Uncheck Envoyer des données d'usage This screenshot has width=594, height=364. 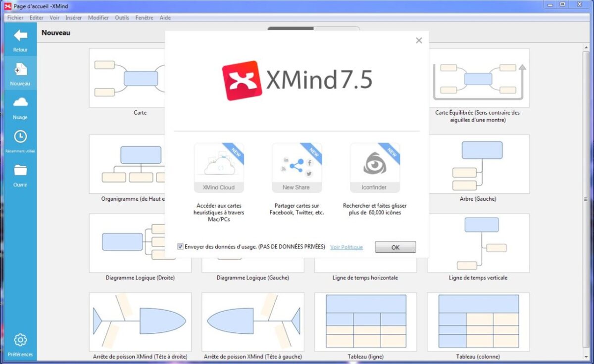pos(180,246)
